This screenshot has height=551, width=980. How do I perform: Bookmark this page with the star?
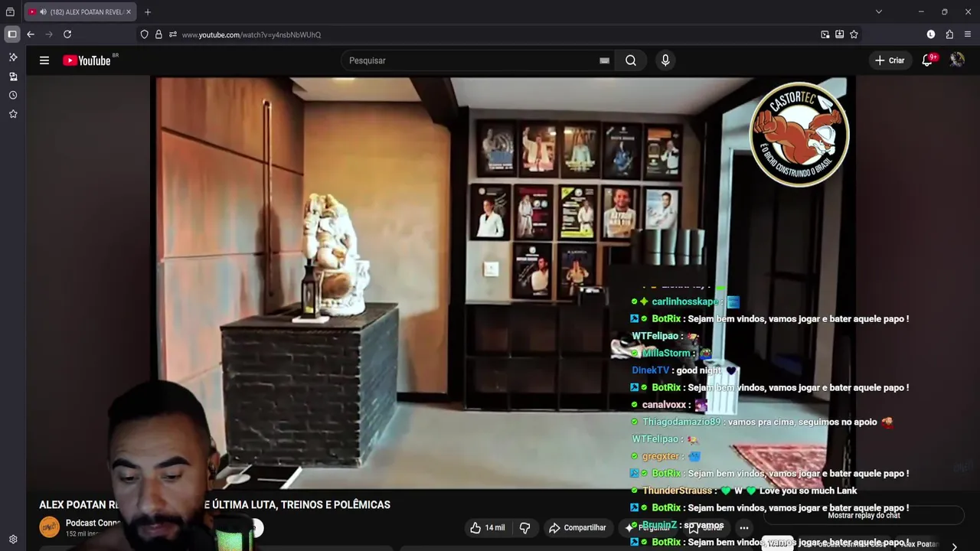click(854, 34)
